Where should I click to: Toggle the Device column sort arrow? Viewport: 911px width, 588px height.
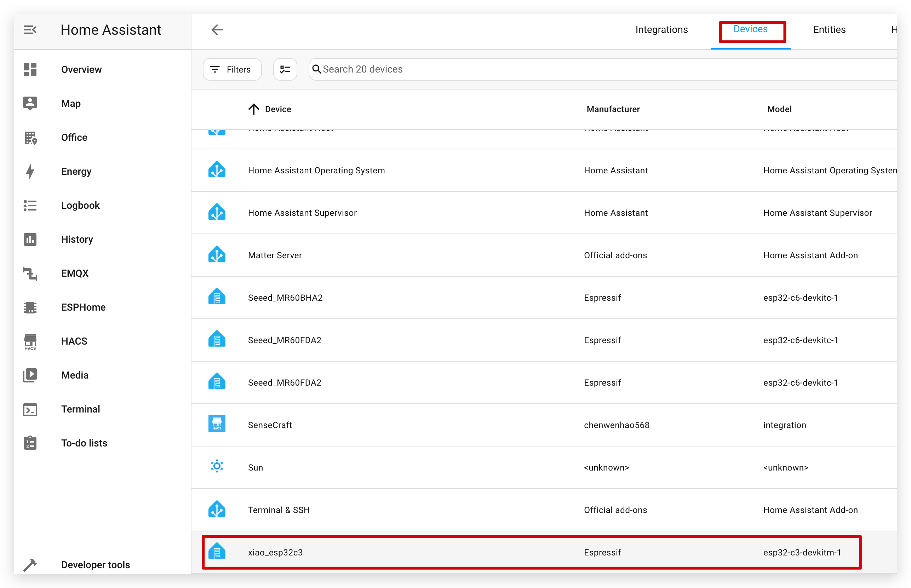point(253,109)
